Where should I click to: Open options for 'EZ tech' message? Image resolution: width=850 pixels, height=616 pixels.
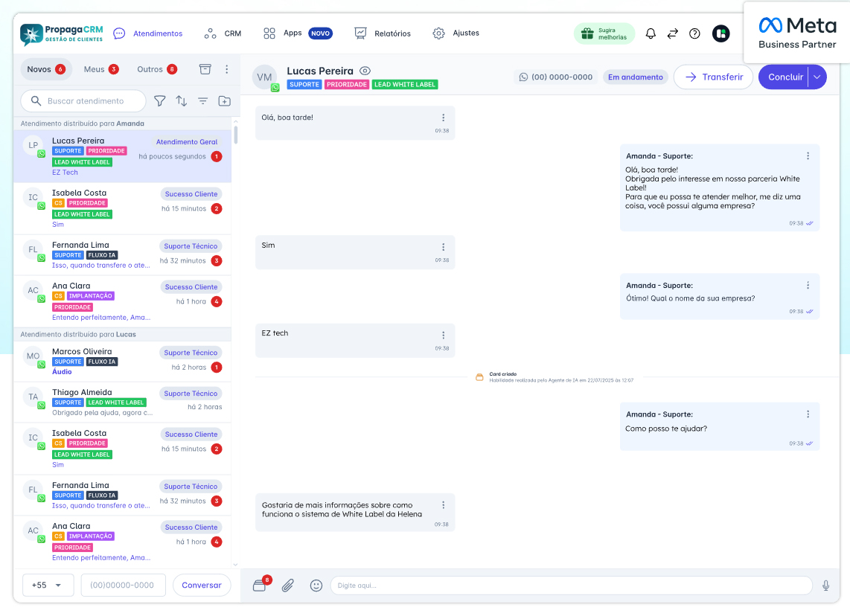point(443,336)
